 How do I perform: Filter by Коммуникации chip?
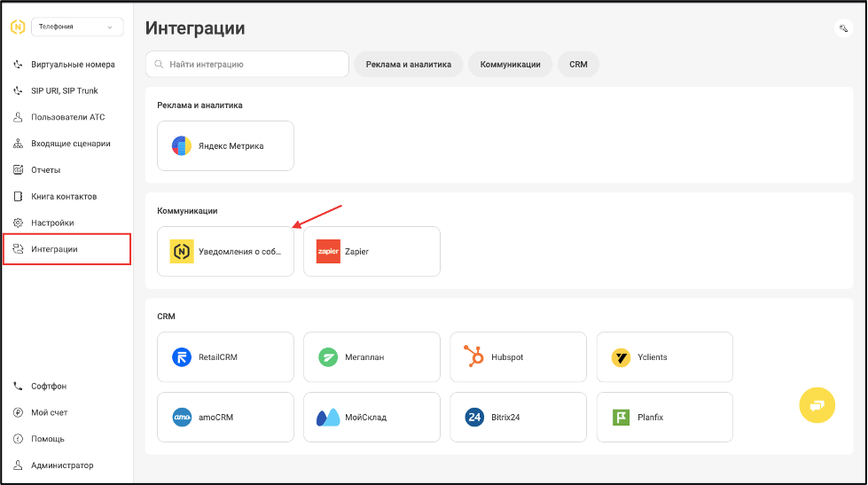510,64
